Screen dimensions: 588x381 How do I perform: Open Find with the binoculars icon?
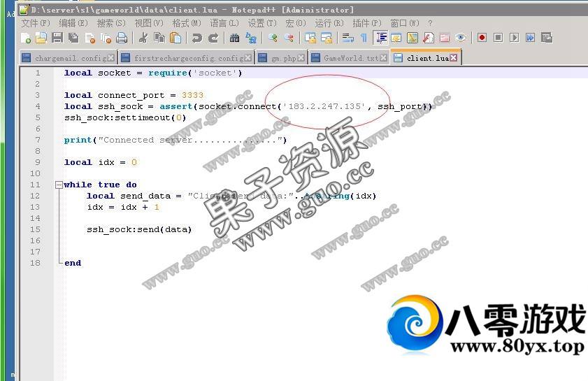pos(234,38)
